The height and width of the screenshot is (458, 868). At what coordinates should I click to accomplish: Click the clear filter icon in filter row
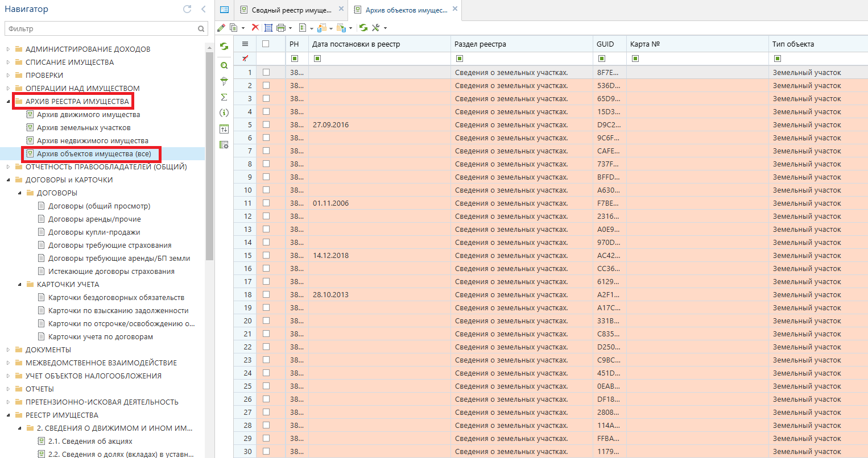[245, 58]
